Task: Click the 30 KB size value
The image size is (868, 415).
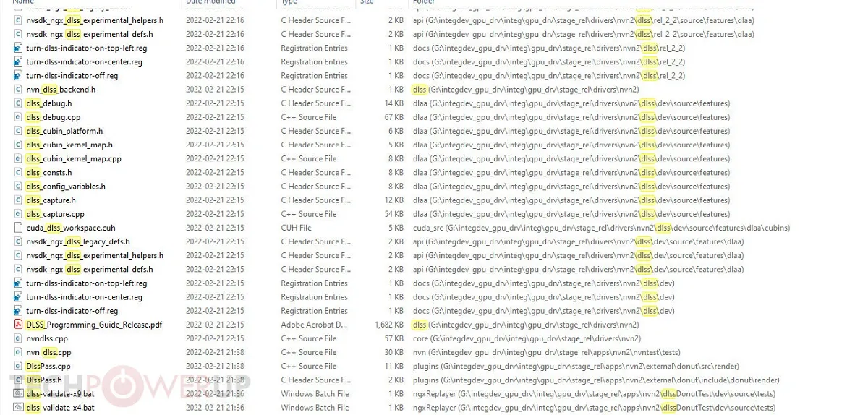Action: pos(394,352)
